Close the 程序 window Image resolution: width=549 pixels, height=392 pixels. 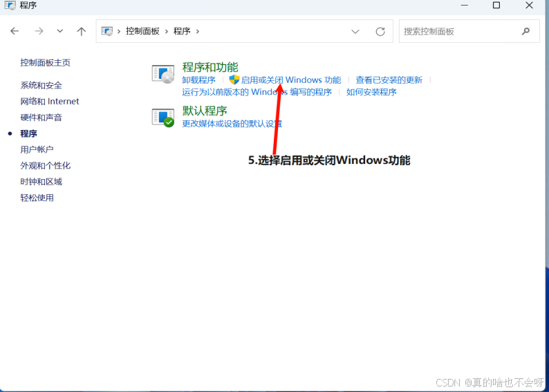coord(529,6)
